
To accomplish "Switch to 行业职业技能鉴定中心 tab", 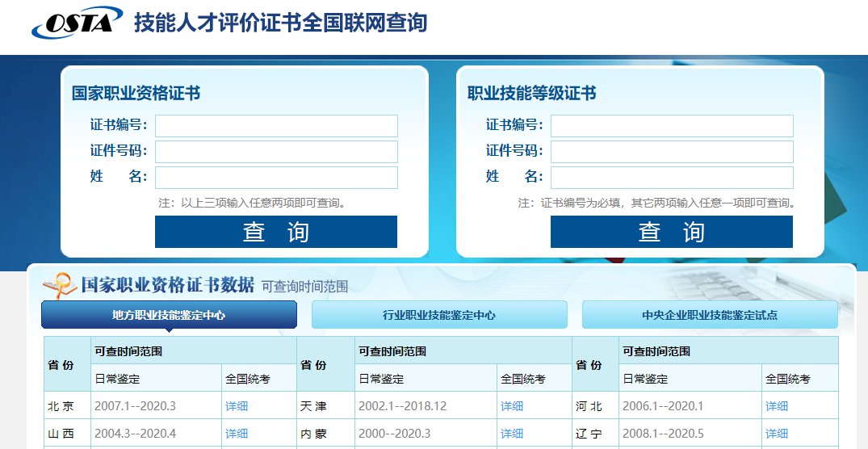I will pos(439,315).
